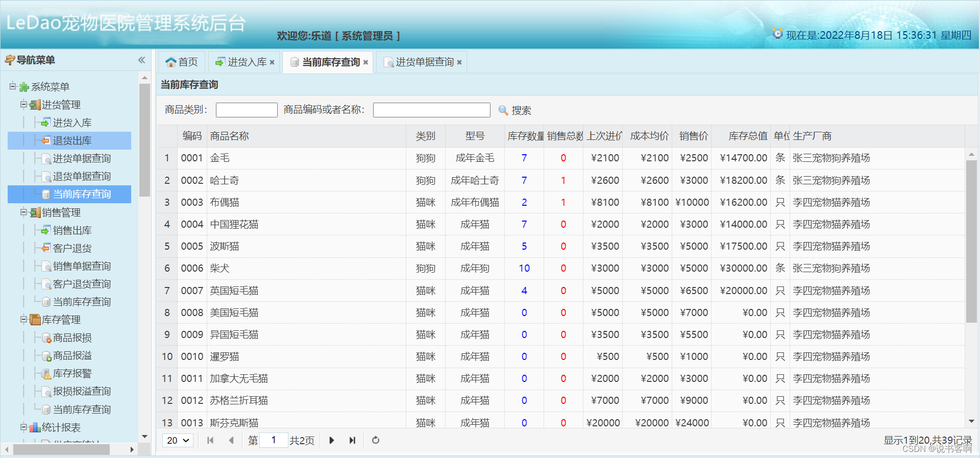
Task: Click sidebar vertical scrollbar down arrow
Action: (x=144, y=437)
